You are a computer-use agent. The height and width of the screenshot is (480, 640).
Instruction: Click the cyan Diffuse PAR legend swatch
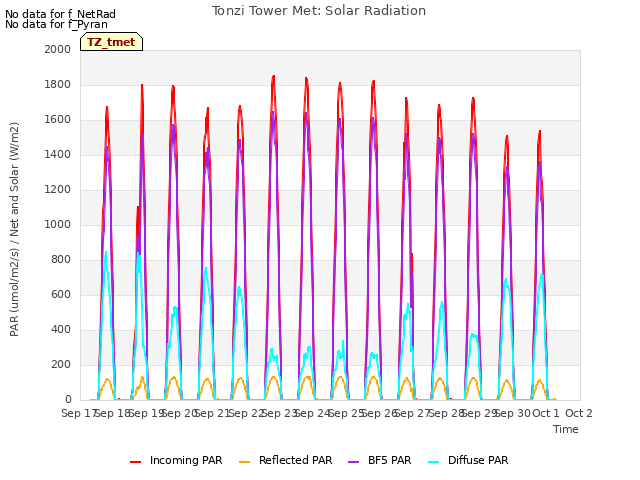pyautogui.click(x=434, y=462)
